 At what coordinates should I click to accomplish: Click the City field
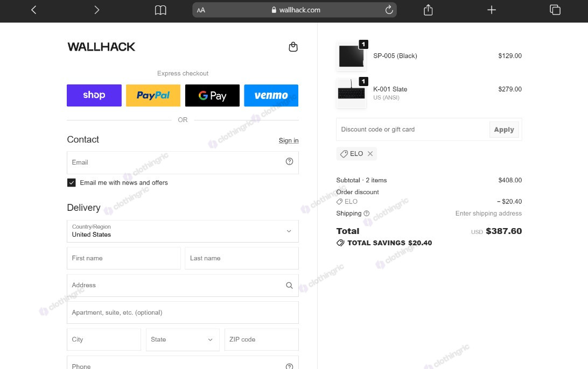[104, 339]
